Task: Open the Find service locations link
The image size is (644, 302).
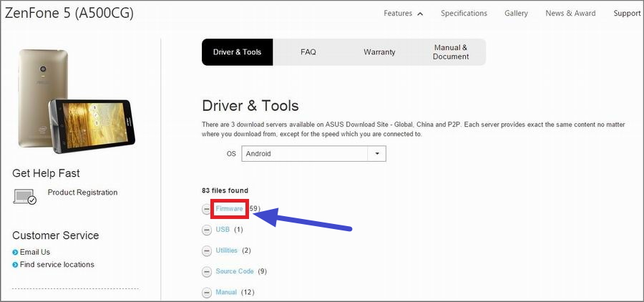Action: point(57,264)
